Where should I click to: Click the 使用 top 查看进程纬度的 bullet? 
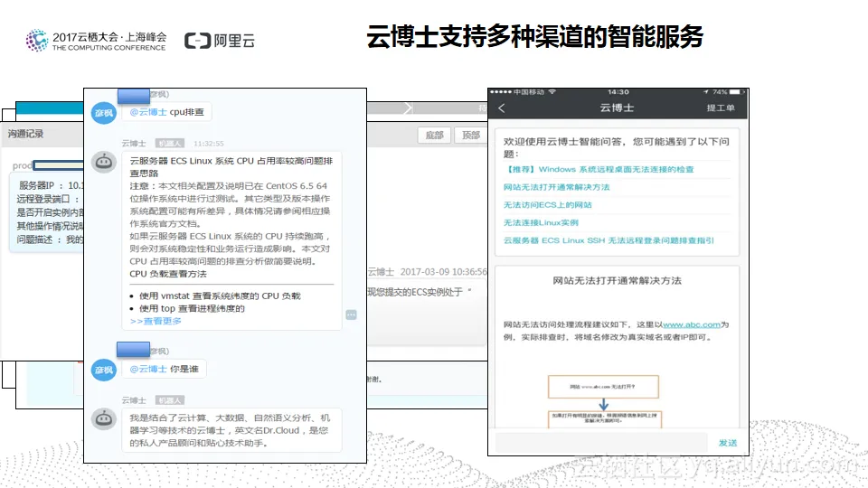(x=192, y=308)
